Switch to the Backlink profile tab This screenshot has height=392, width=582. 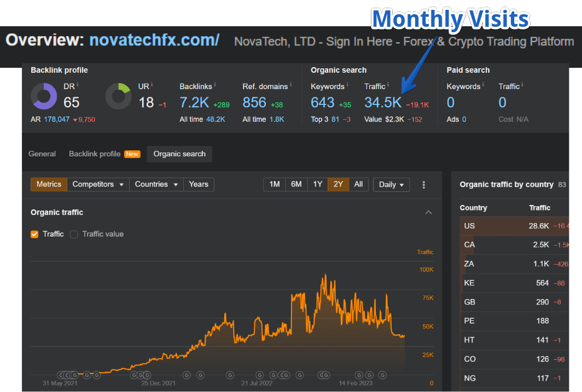tap(95, 154)
